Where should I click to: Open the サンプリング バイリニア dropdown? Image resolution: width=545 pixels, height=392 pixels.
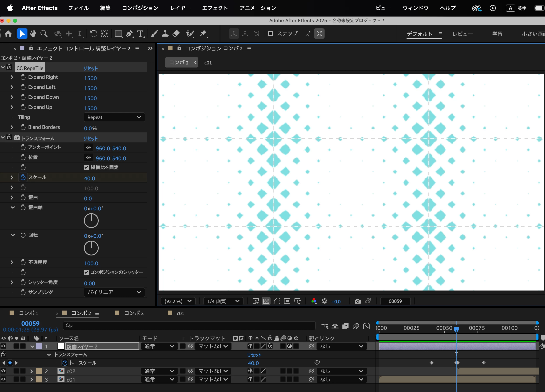[x=114, y=292]
